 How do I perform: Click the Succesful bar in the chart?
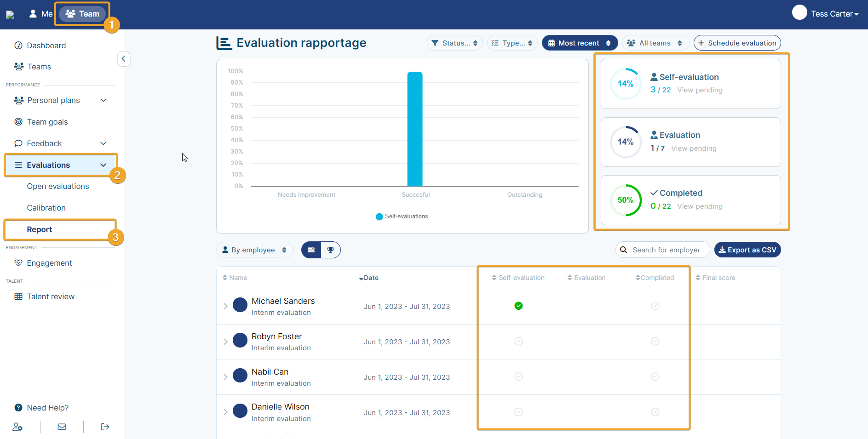pos(415,129)
